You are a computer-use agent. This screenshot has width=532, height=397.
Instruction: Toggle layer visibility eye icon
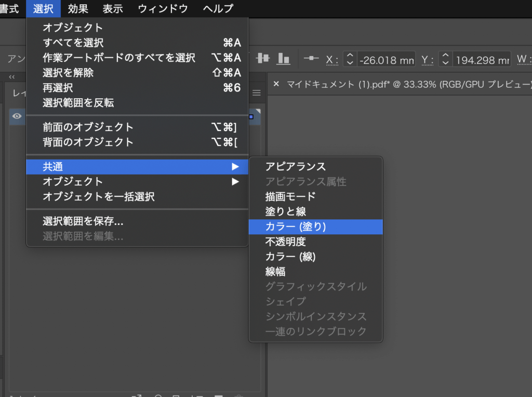pos(17,116)
